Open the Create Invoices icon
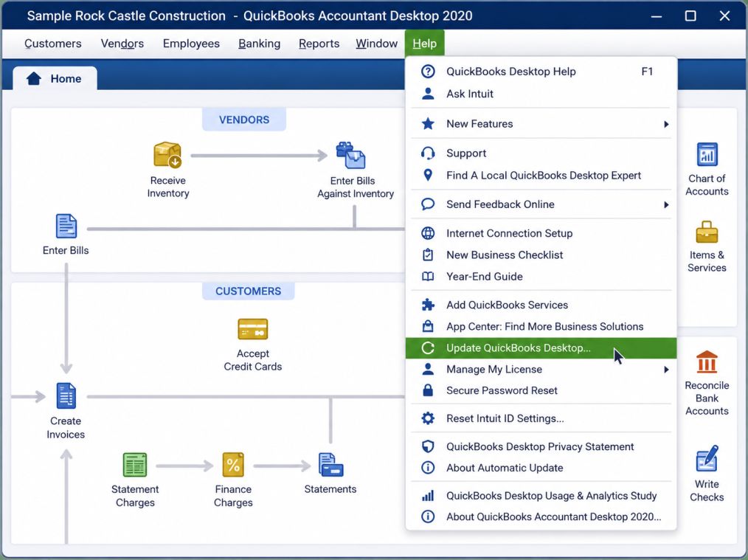This screenshot has height=560, width=748. [x=66, y=396]
